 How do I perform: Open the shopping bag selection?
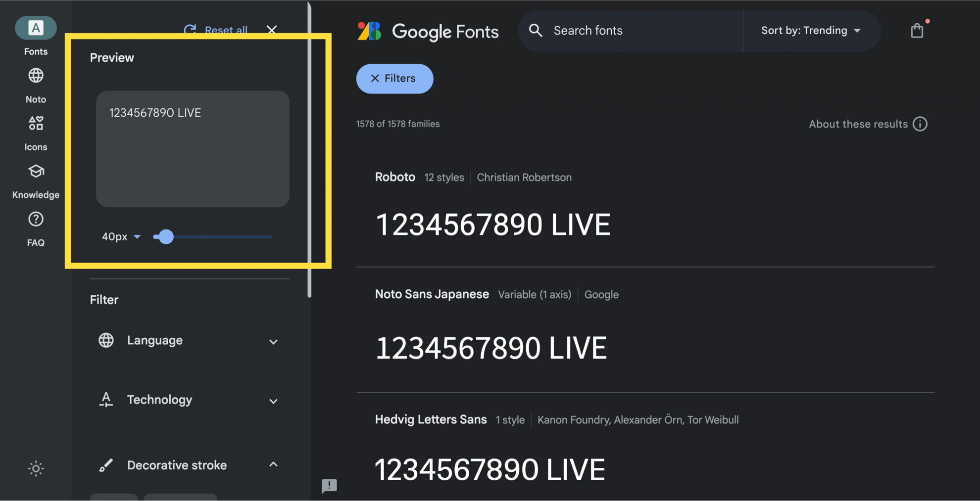point(917,30)
